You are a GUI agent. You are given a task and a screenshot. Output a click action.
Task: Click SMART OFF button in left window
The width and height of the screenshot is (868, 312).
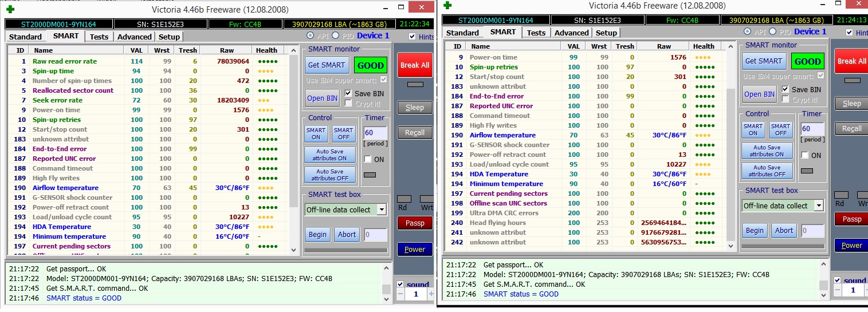click(344, 133)
